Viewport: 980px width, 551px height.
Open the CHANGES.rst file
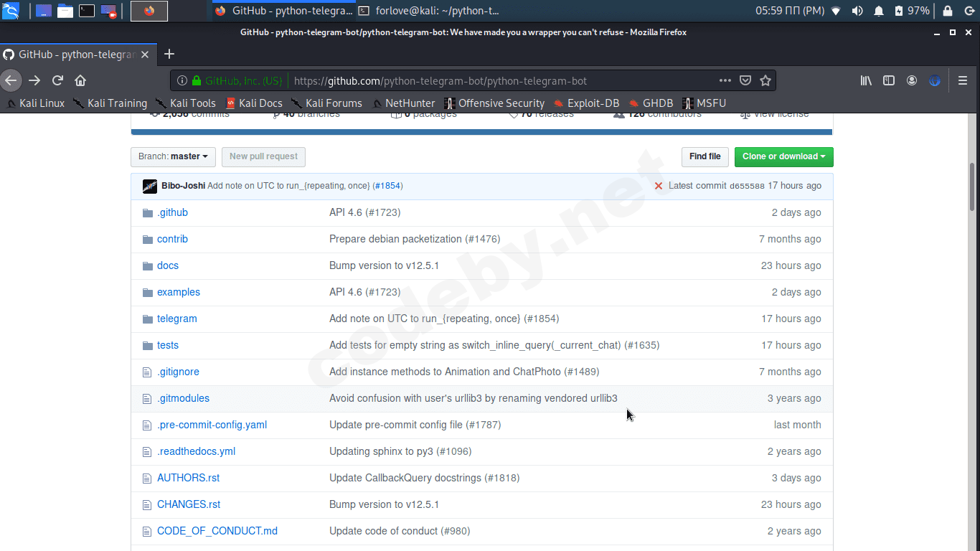click(x=189, y=504)
